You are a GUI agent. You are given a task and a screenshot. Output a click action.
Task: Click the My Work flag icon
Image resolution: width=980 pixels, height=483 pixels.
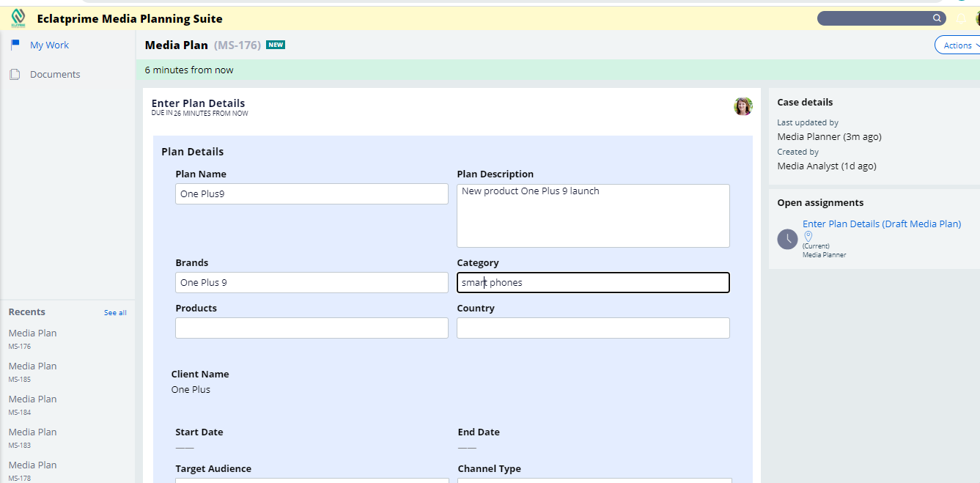click(15, 45)
